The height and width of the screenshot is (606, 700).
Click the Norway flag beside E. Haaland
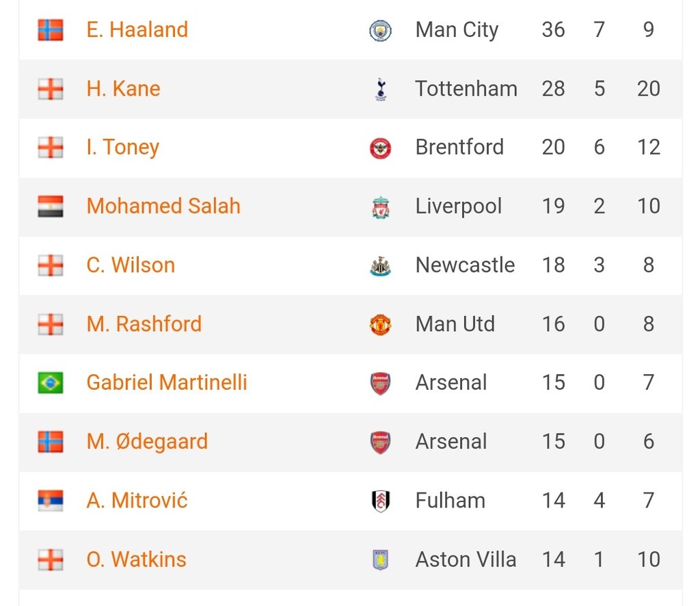[x=51, y=30]
